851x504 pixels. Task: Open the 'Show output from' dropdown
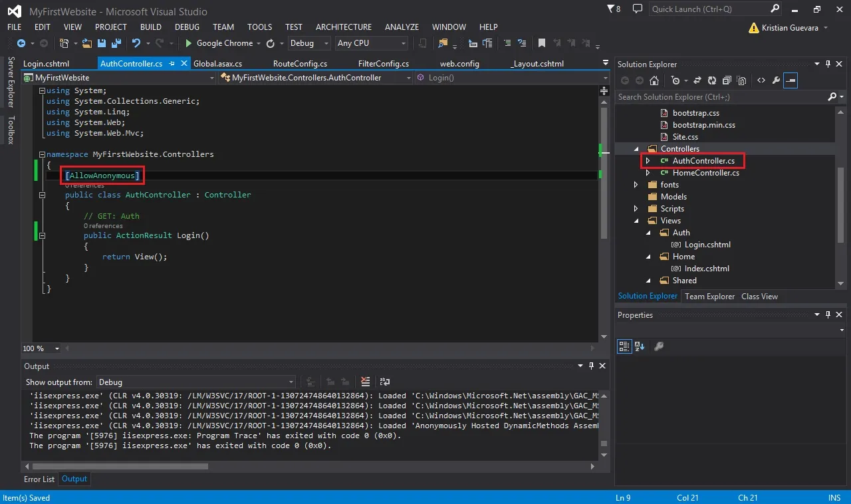point(196,382)
